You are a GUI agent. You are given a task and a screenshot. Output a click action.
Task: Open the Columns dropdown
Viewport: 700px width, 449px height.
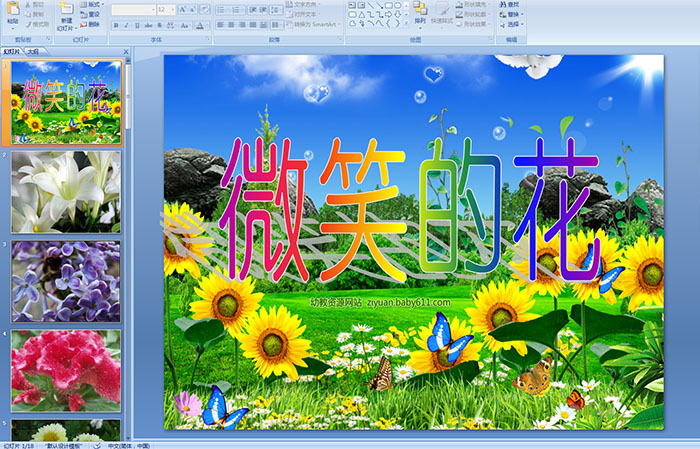276,25
